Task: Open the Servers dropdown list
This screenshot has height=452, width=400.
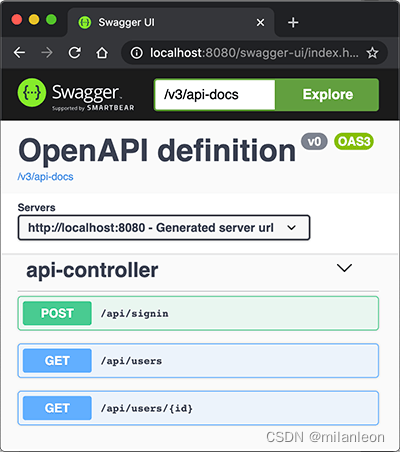Action: [x=164, y=228]
